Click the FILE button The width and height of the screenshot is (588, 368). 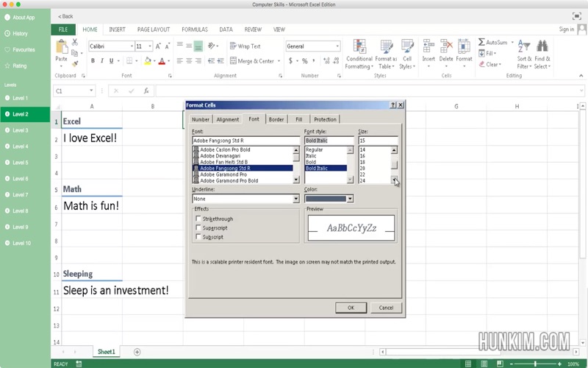63,29
